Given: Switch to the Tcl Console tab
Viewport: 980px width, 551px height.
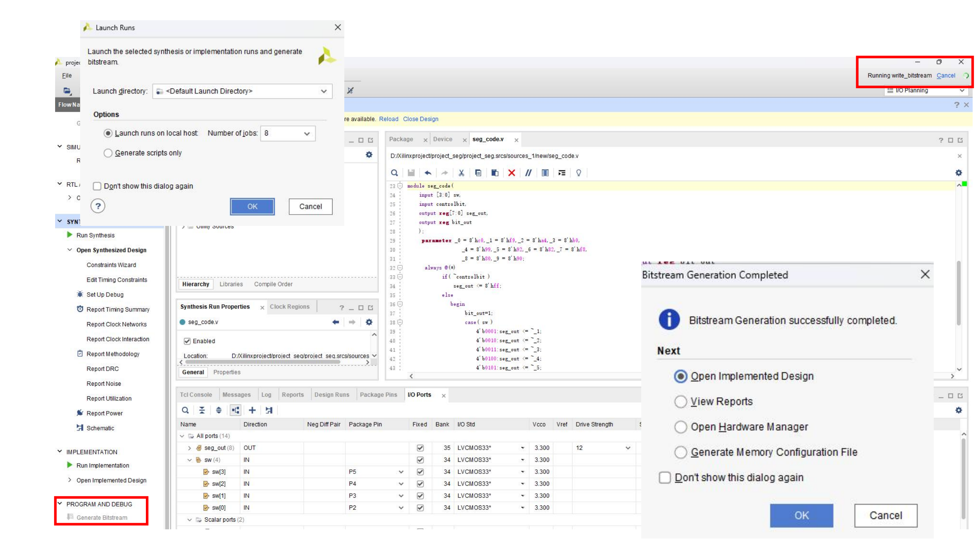Looking at the screenshot, I should coord(195,395).
